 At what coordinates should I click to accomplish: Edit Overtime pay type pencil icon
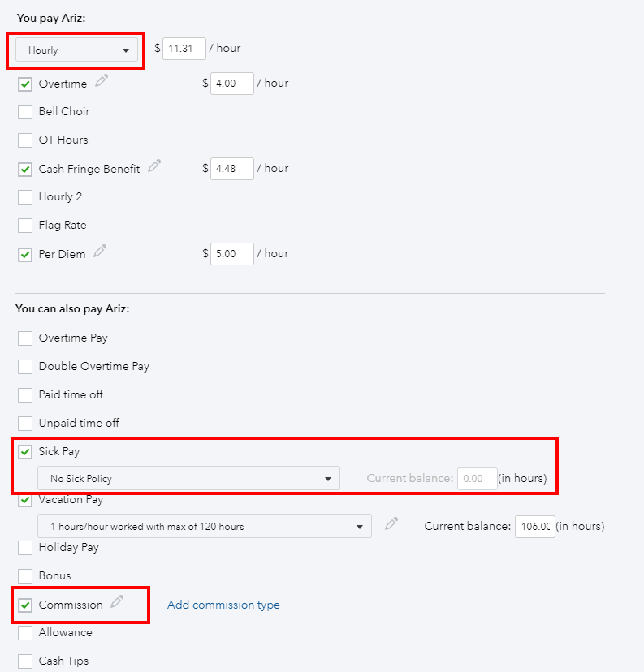click(x=102, y=80)
